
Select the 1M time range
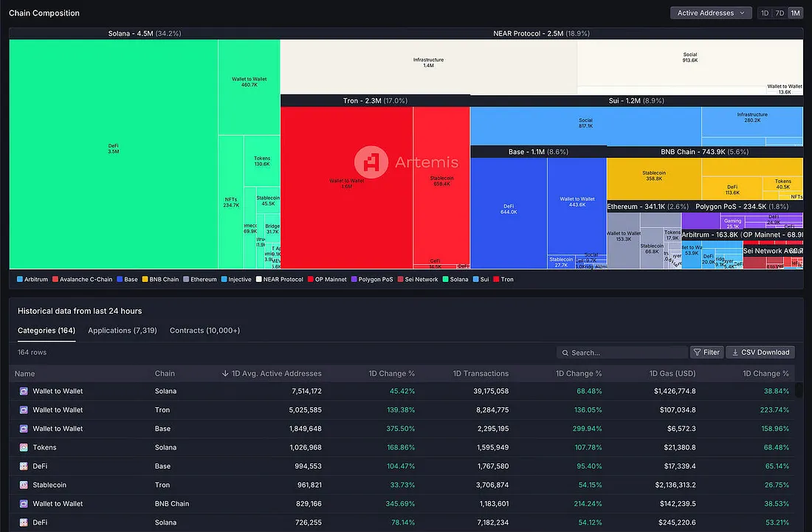pos(795,13)
